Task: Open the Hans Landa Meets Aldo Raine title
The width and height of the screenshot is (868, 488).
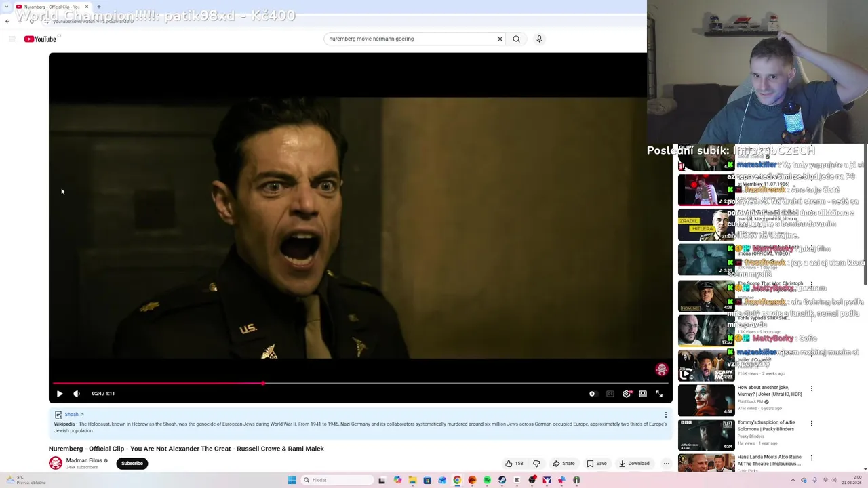Action: point(770,460)
